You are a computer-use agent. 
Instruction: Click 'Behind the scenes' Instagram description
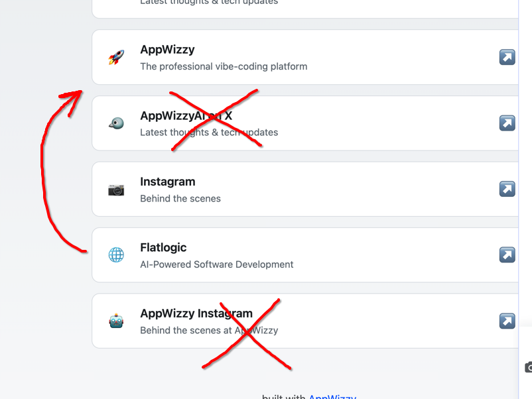pos(180,198)
